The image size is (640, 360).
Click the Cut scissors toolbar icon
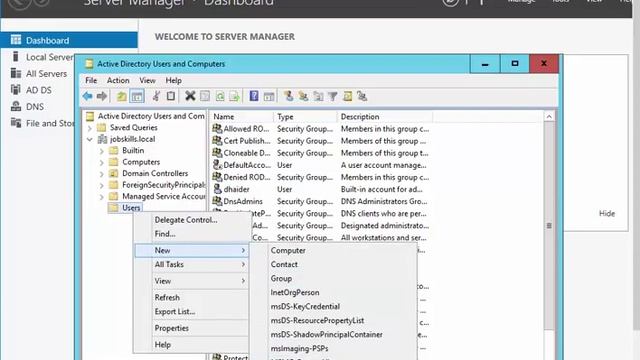coord(156,96)
